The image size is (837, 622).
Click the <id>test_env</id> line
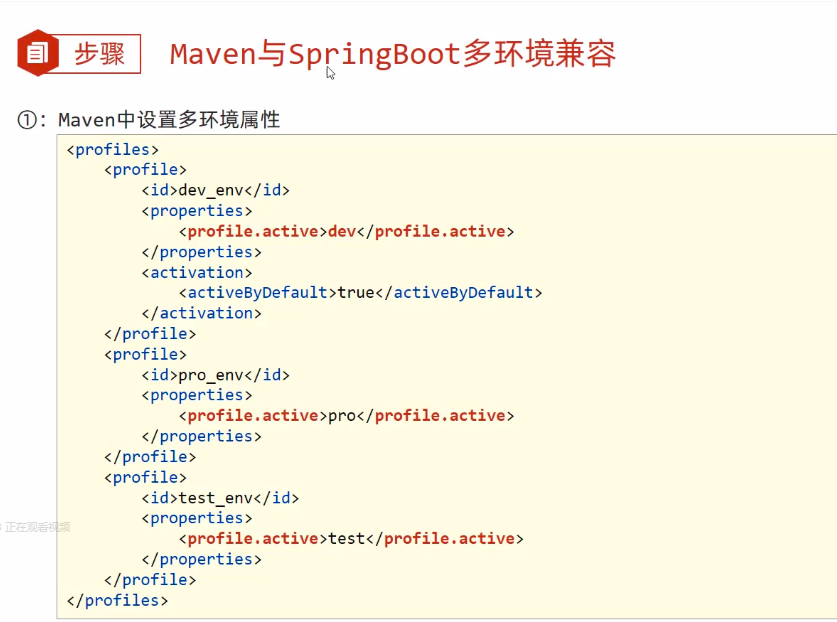point(220,498)
